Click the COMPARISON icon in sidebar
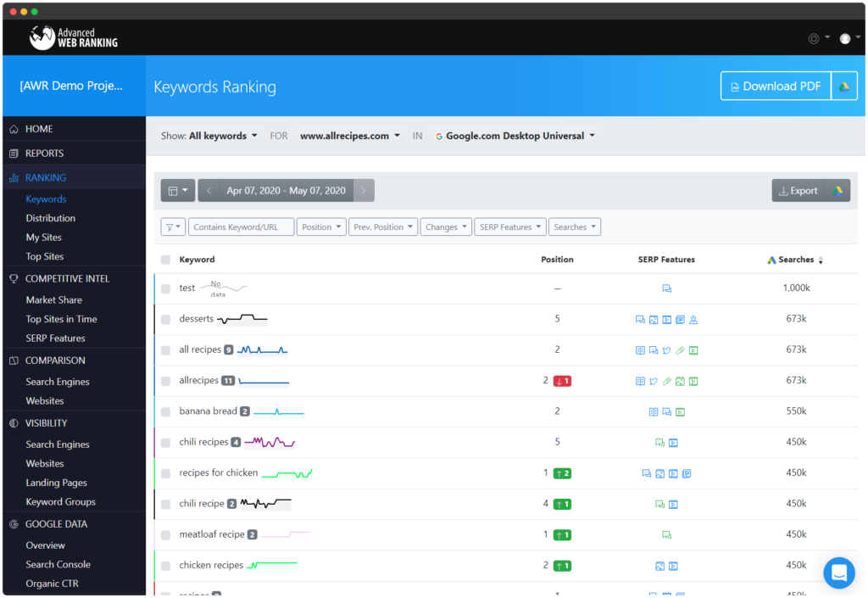The height and width of the screenshot is (598, 868). click(x=14, y=360)
